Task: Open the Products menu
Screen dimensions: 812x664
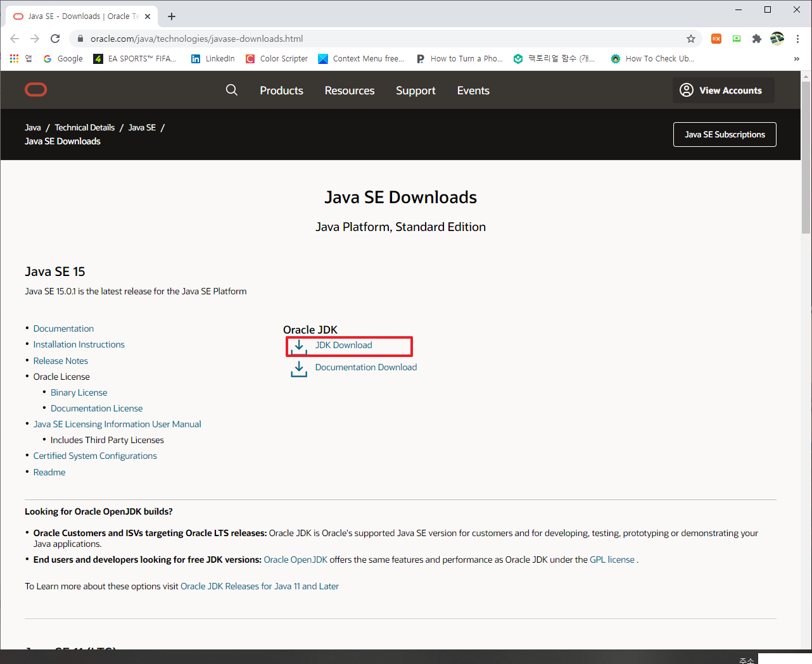Action: 281,91
